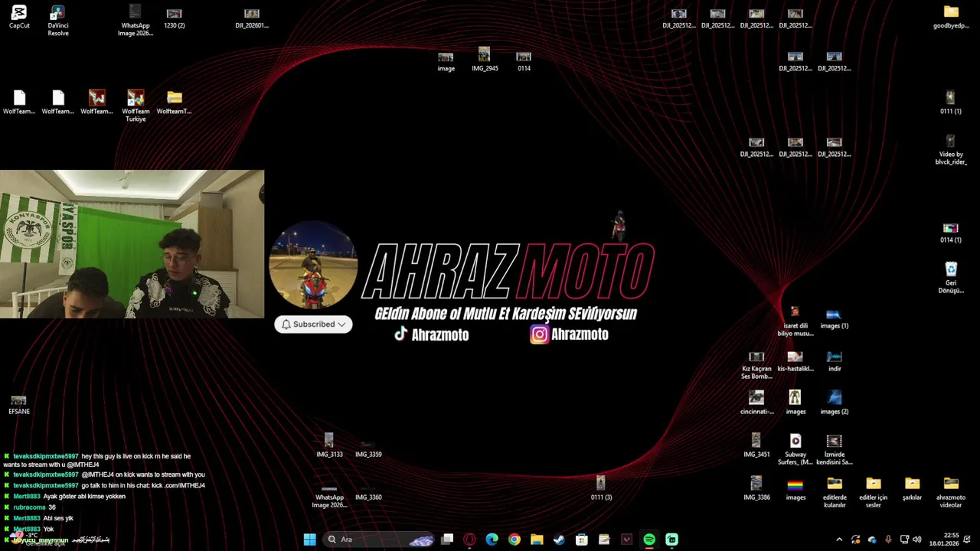980x551 pixels.
Task: Select the IMG_3451 file icon
Action: click(x=756, y=446)
